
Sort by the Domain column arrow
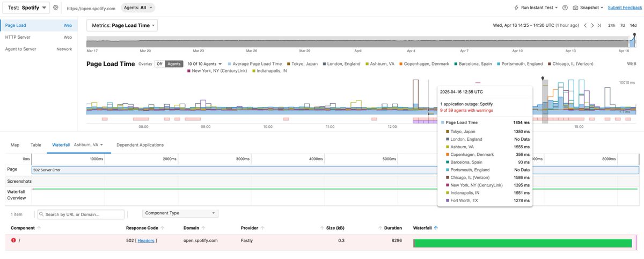tap(204, 228)
